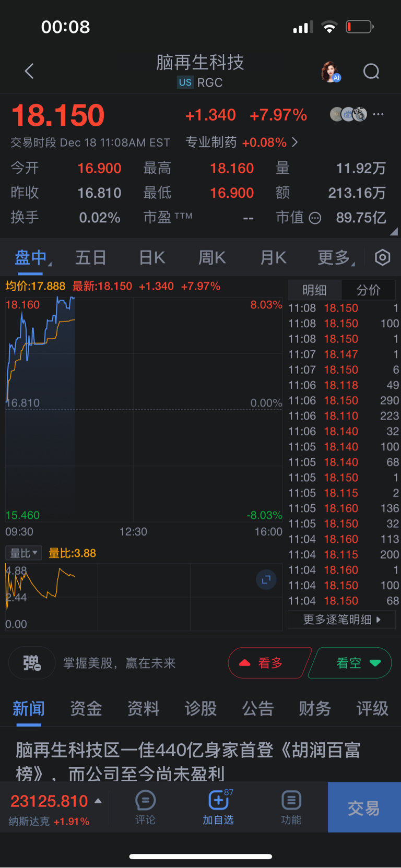This screenshot has height=868, width=401.
Task: Open the 量比 indicator dropdown
Action: tap(24, 553)
